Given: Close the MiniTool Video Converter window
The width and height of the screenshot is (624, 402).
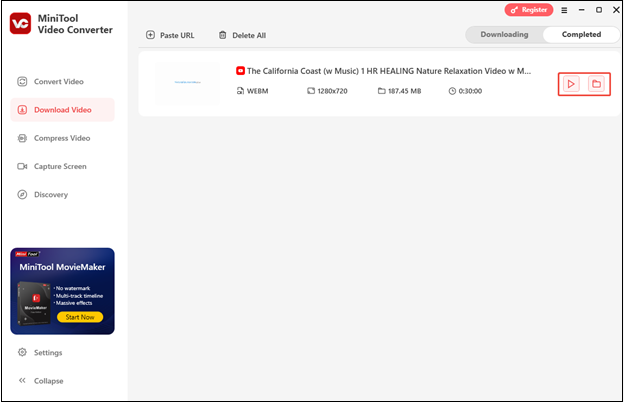Looking at the screenshot, I should click(616, 10).
